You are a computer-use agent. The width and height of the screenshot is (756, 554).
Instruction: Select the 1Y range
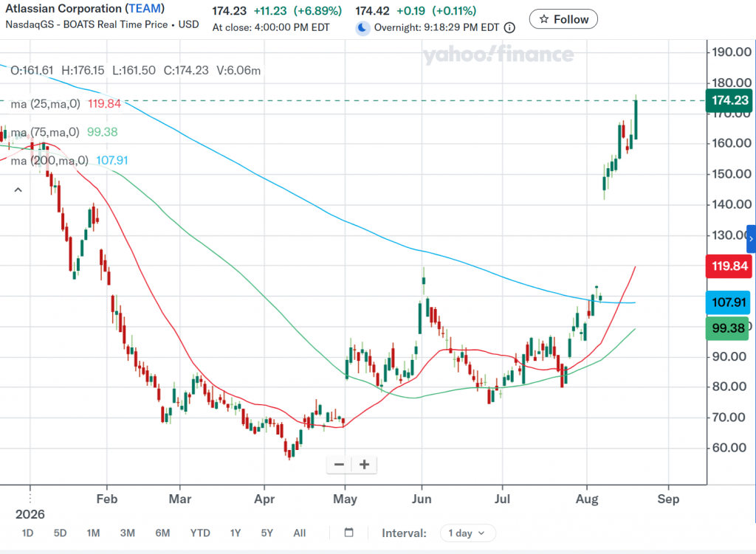pos(236,533)
